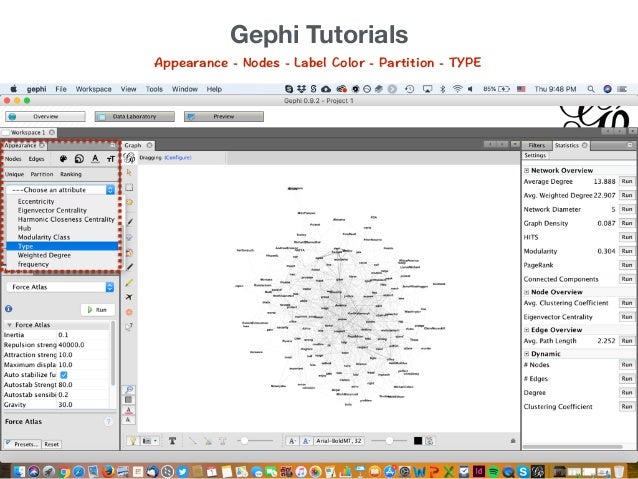
Task: Toggle show edge labels button
Action: (x=223, y=441)
